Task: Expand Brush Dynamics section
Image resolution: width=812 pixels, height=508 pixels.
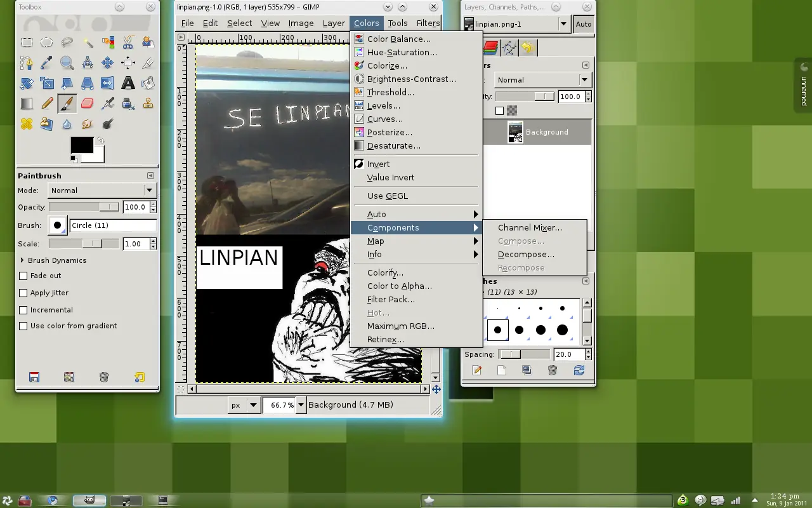Action: (23, 260)
